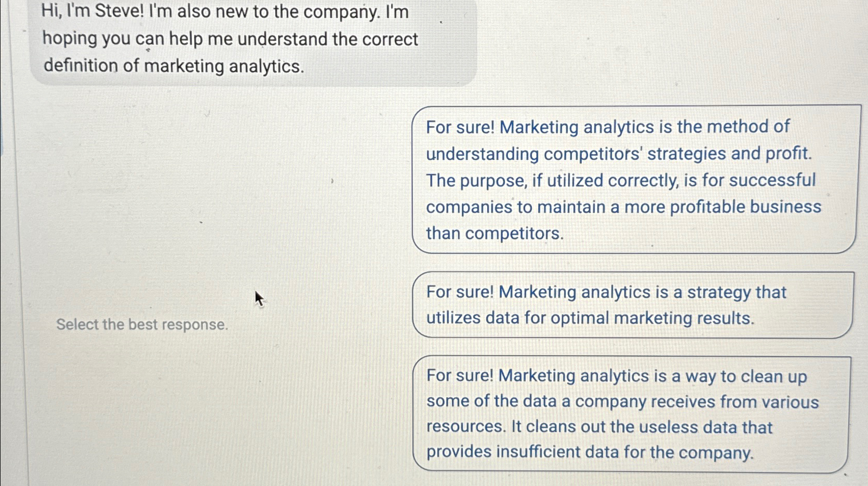This screenshot has height=486, width=868.
Task: Click 'definition of marketing analytics' in message
Action: [x=173, y=66]
